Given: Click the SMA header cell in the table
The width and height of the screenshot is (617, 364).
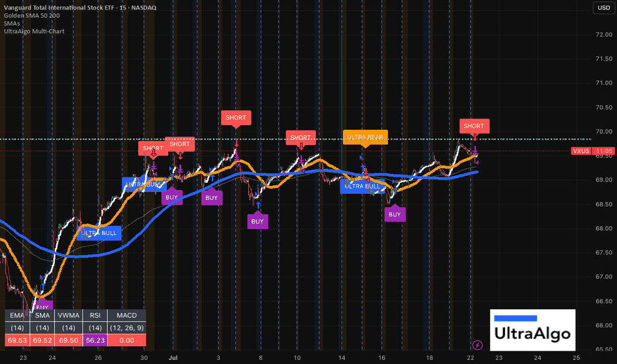Looking at the screenshot, I should click(x=42, y=315).
